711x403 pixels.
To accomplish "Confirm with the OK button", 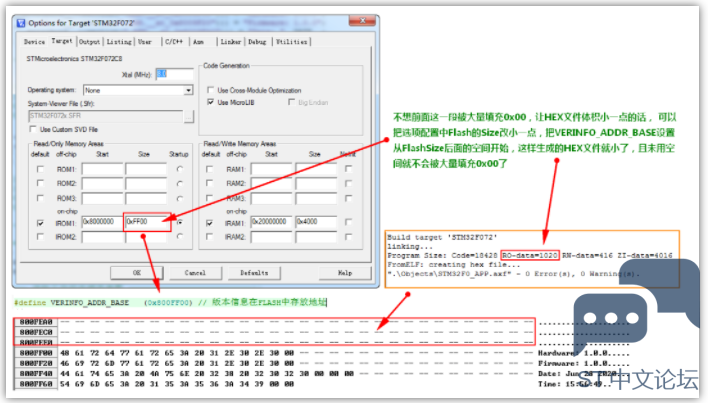I will pyautogui.click(x=136, y=273).
